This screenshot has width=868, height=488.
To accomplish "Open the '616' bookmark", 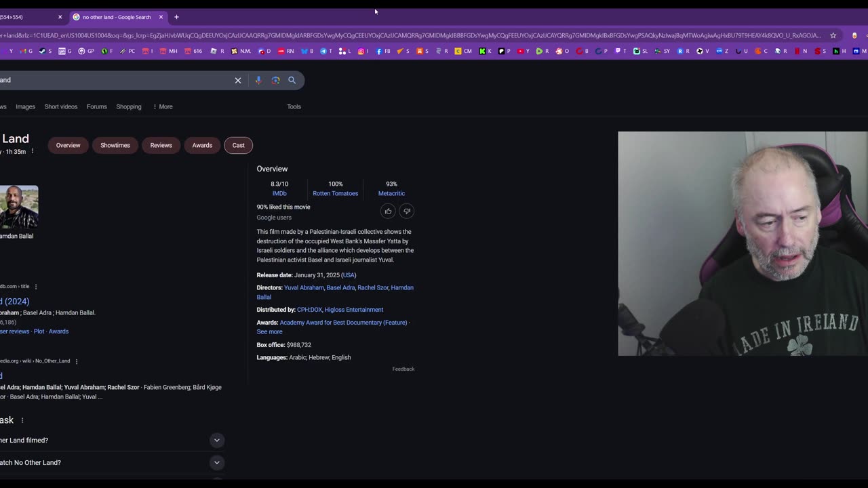I will 193,51.
